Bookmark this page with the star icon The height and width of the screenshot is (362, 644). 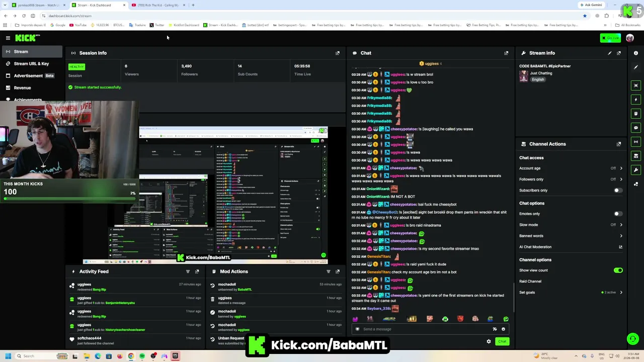[585, 16]
